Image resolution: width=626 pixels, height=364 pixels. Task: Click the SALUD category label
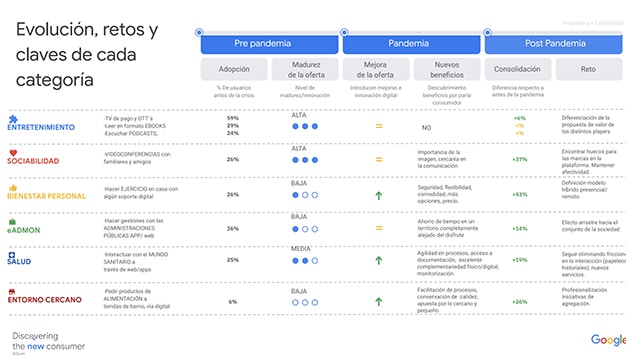[x=19, y=261]
